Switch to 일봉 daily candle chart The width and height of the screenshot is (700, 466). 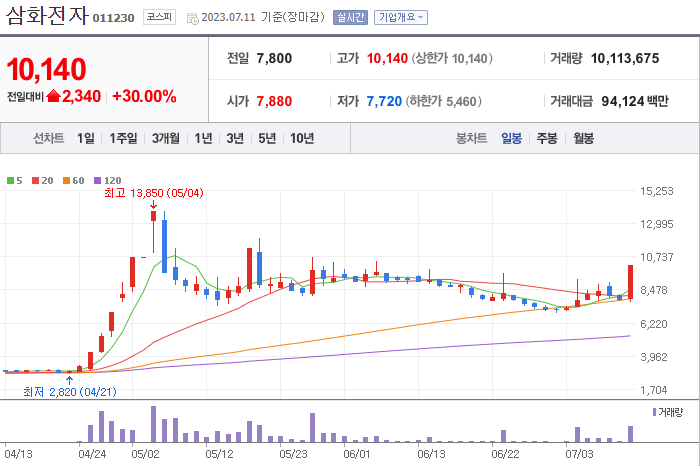(x=511, y=138)
